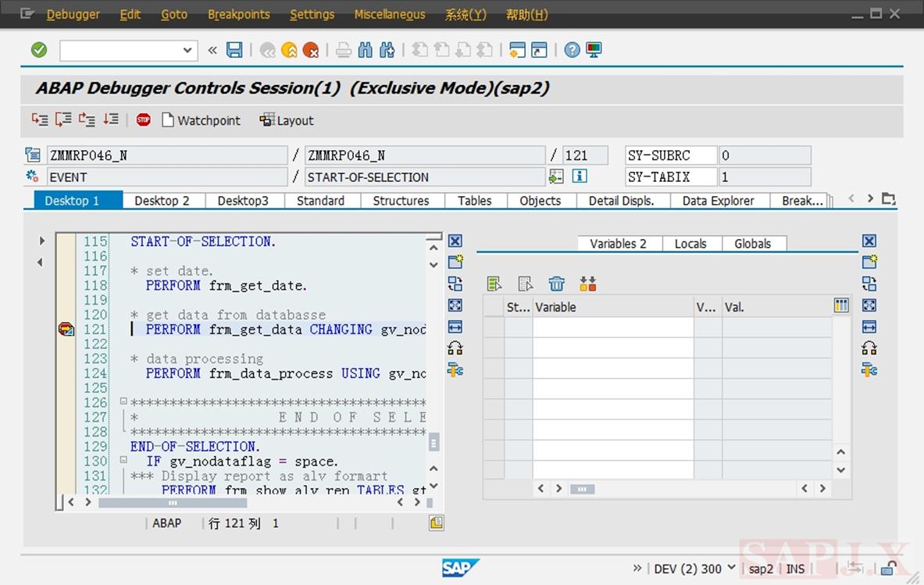This screenshot has width=924, height=585.
Task: Click delete trash icon in variables toolbar
Action: [556, 284]
